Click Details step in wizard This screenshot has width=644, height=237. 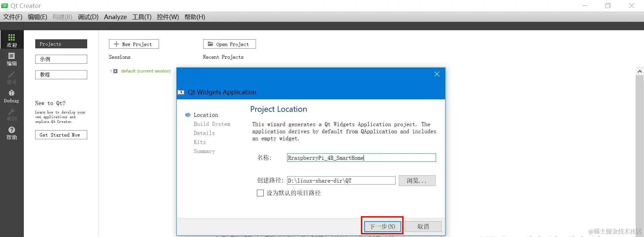point(204,133)
